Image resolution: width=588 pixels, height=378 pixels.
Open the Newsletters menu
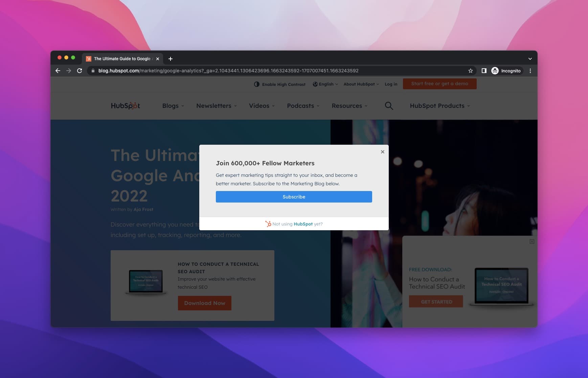[217, 106]
